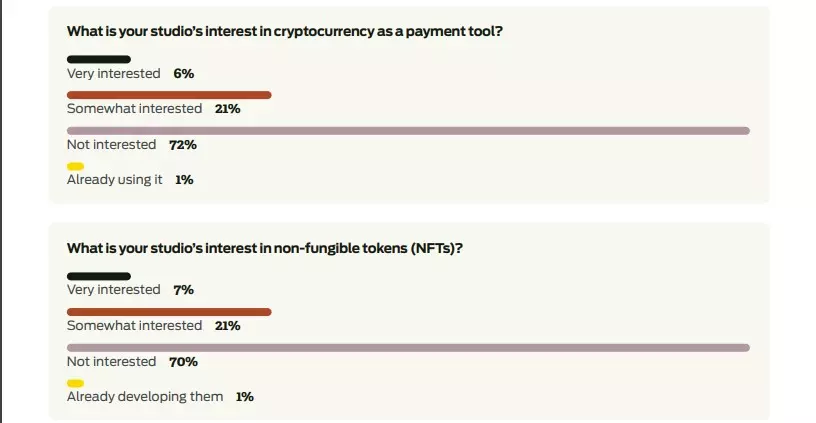
Task: Select the 'Very interested 7%' label
Action: click(130, 290)
